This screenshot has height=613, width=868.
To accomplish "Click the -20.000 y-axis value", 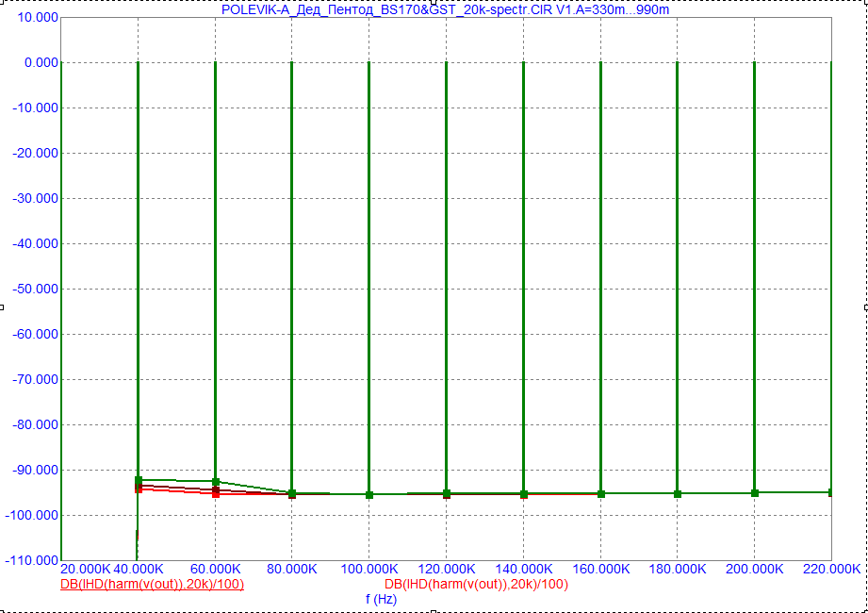I will [36, 154].
